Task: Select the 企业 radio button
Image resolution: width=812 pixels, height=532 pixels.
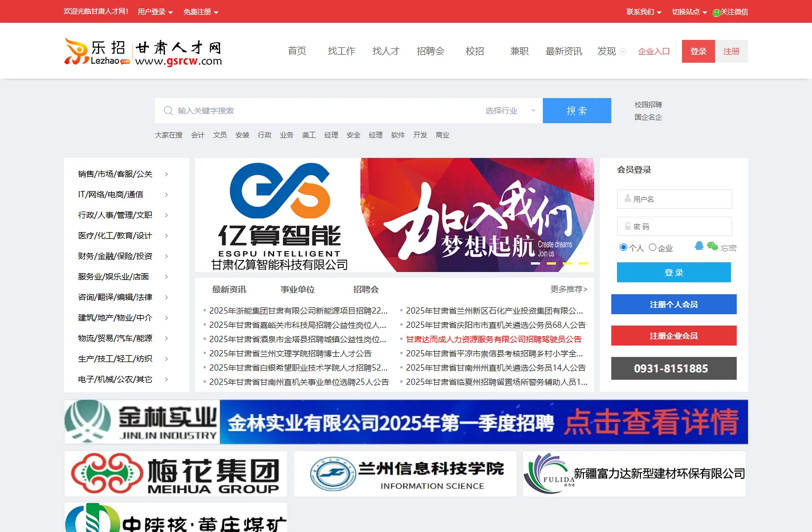Action: 652,247
